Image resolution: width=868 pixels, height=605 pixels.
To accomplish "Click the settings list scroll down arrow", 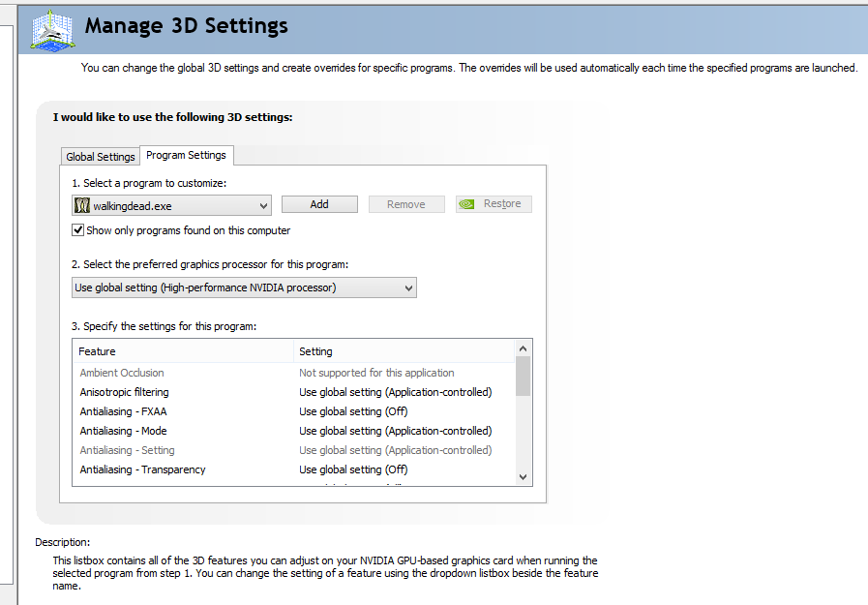I will click(x=524, y=477).
